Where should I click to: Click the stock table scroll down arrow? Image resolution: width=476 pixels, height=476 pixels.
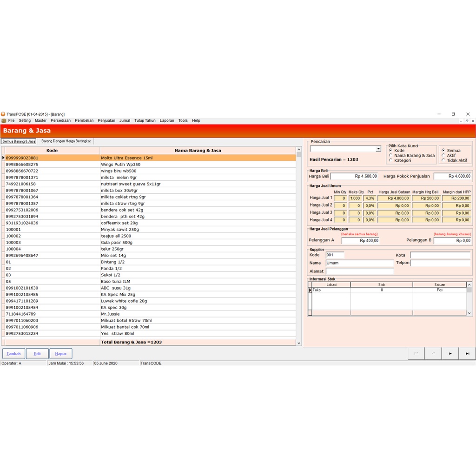tap(469, 313)
